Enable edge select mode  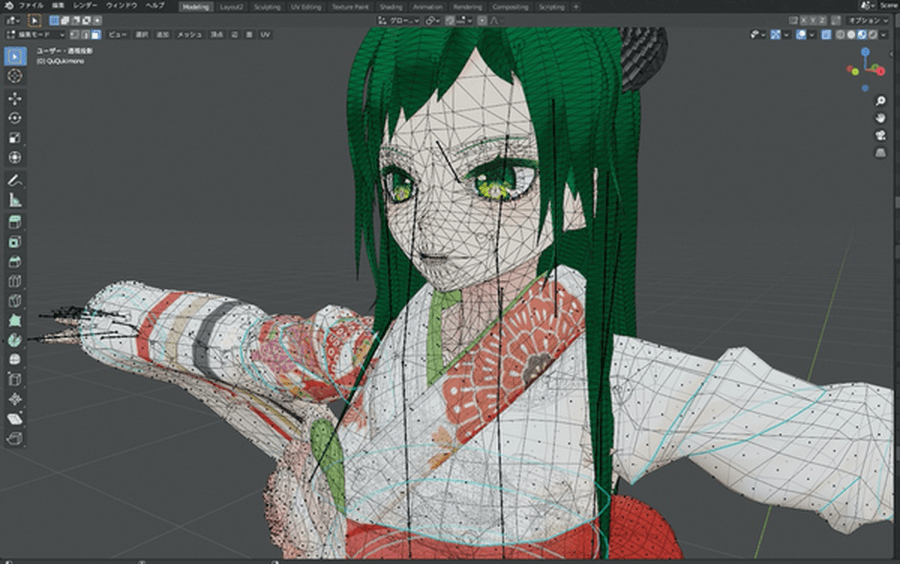coord(85,34)
